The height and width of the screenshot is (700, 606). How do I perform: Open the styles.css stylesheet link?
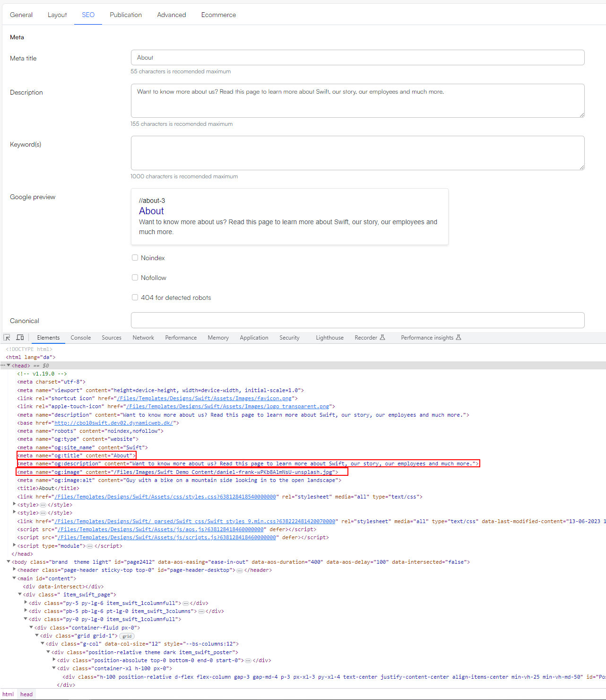pos(165,497)
